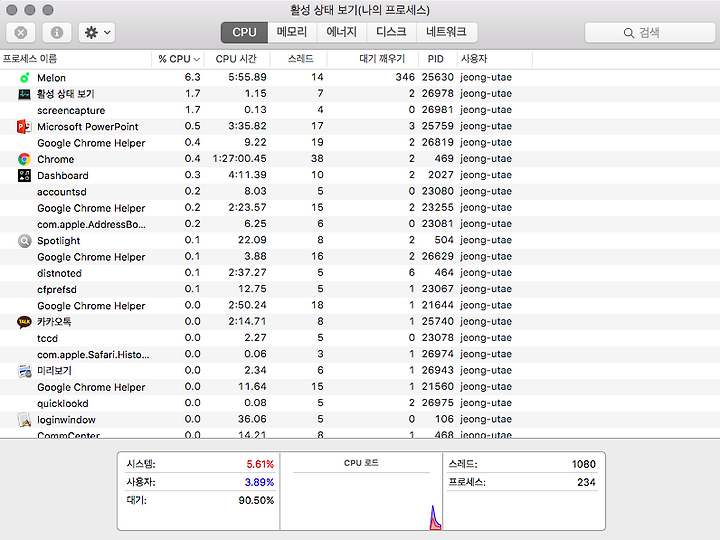This screenshot has width=720, height=540.
Task: Switch to the 디스크 tab
Action: [x=391, y=33]
